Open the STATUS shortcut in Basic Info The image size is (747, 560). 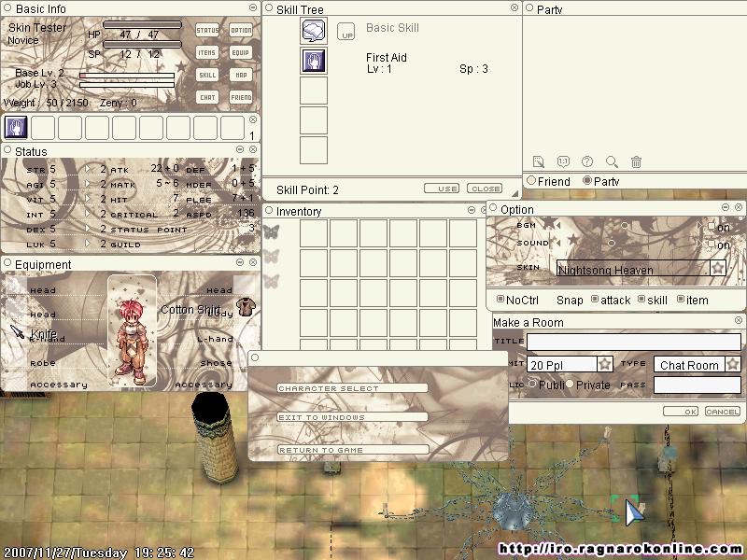point(207,30)
